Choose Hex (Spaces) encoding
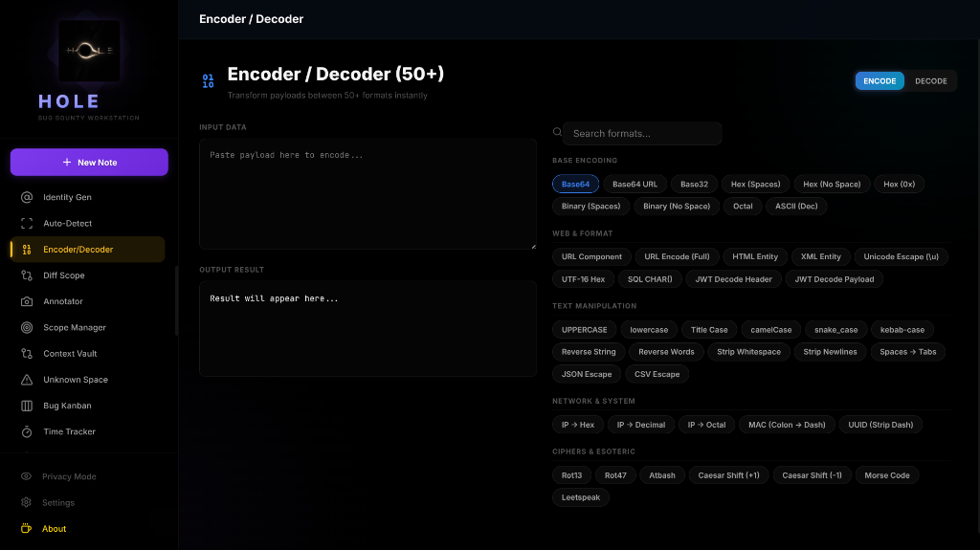980x550 pixels. click(755, 185)
